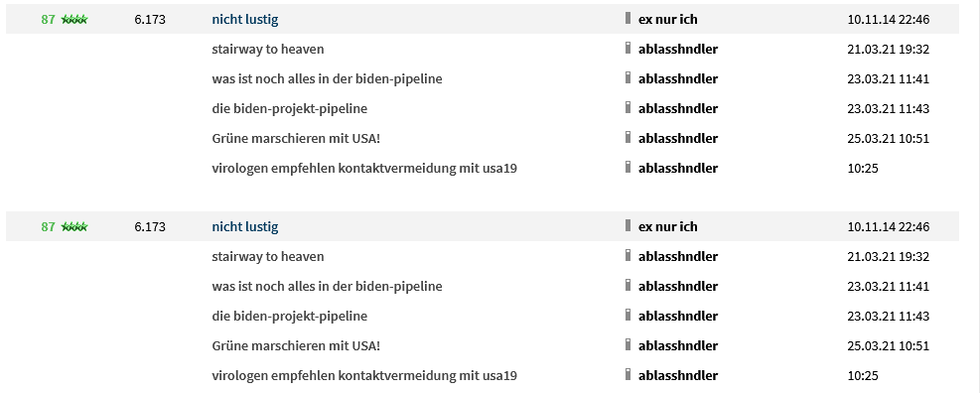The height and width of the screenshot is (393, 980).
Task: Click timestamp 25.03.21 10:51 in upper block
Action: pyautogui.click(x=888, y=139)
